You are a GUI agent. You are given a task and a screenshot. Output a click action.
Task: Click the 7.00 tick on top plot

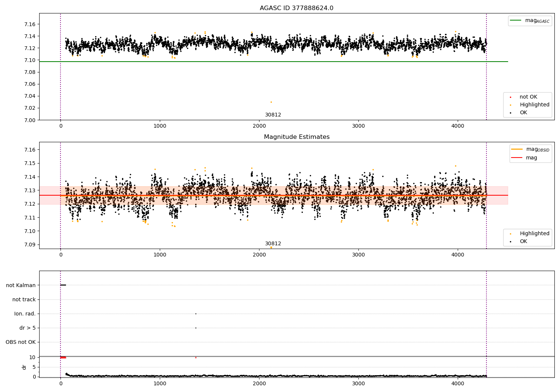(x=30, y=120)
